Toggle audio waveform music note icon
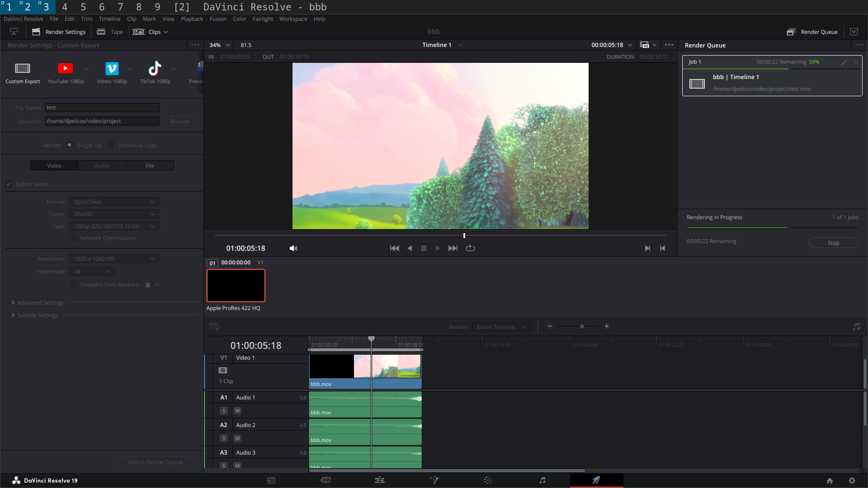 pyautogui.click(x=856, y=327)
